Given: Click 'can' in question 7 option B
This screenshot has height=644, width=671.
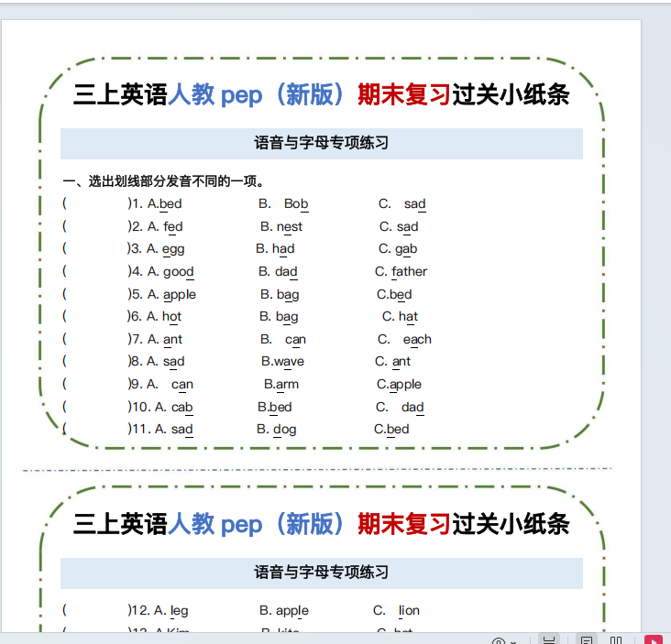Looking at the screenshot, I should point(296,340).
